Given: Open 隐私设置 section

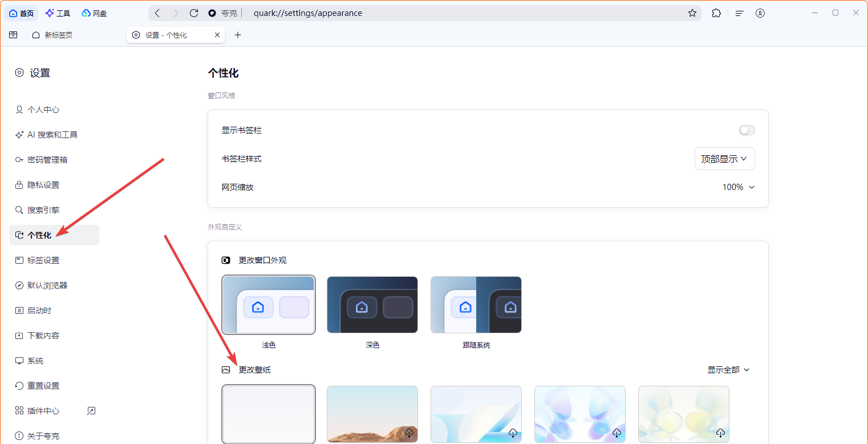Looking at the screenshot, I should (x=54, y=185).
